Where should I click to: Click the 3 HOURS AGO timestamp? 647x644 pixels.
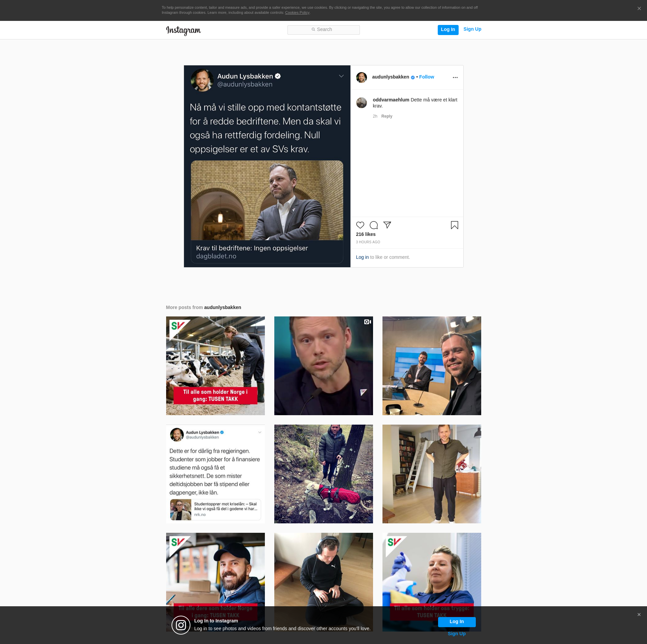click(x=368, y=242)
